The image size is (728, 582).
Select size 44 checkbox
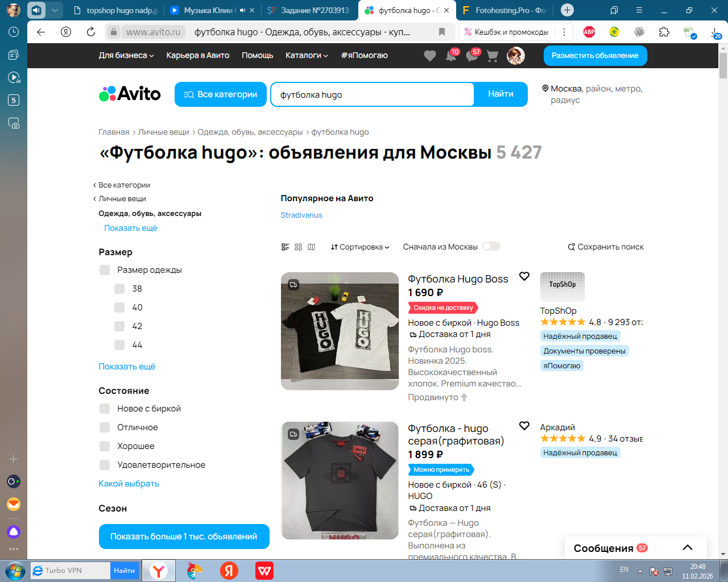[119, 345]
